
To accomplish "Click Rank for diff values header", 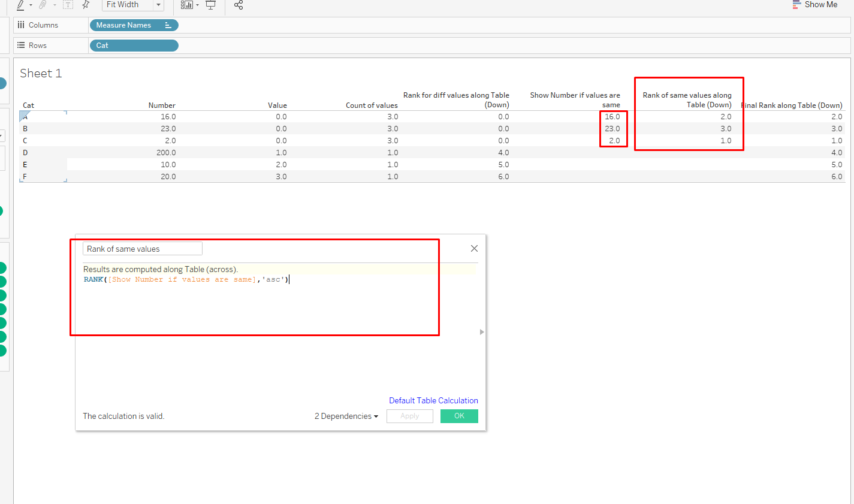I will click(456, 100).
